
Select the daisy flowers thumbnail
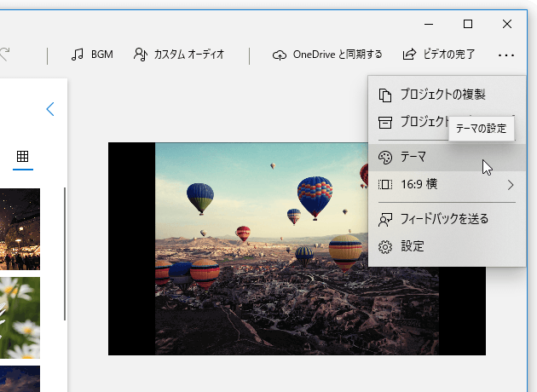click(x=20, y=318)
